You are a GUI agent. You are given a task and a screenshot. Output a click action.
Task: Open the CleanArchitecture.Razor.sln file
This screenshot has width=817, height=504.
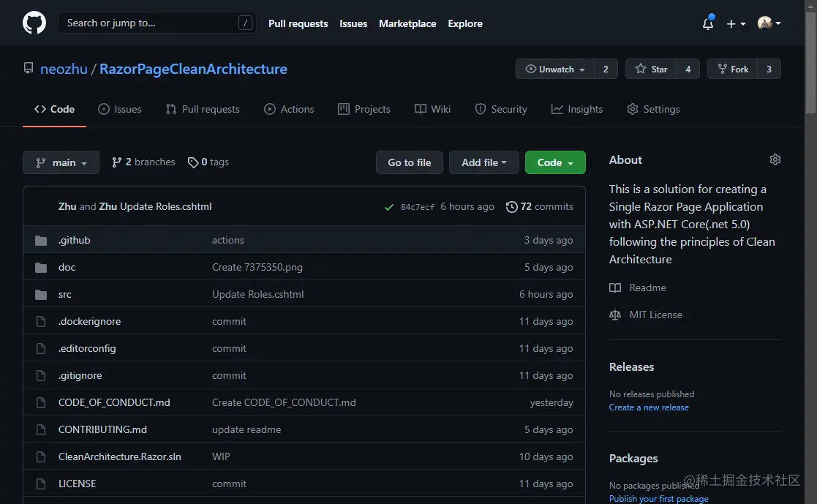pos(120,456)
